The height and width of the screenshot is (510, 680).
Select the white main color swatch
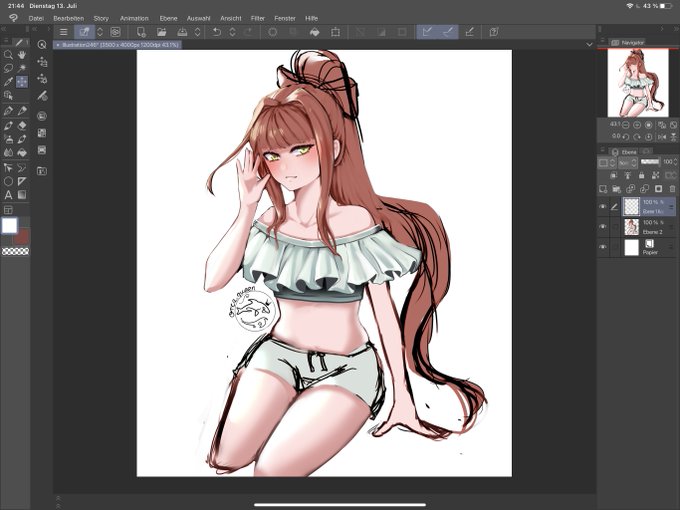click(x=9, y=226)
